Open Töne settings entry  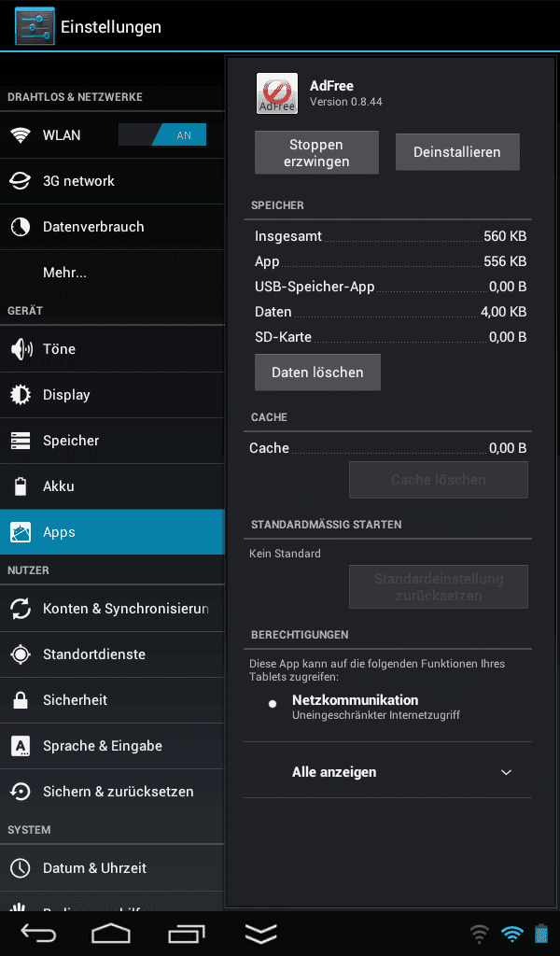click(x=112, y=349)
